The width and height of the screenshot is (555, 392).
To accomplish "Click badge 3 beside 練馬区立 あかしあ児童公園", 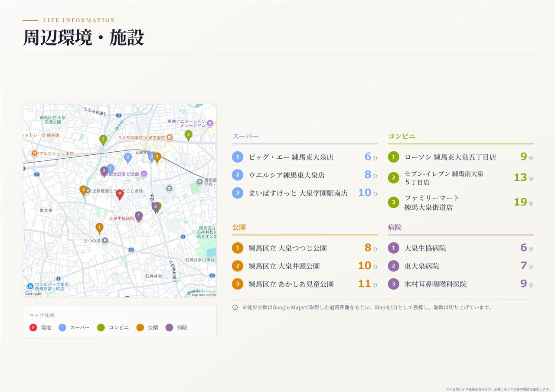I will (238, 284).
